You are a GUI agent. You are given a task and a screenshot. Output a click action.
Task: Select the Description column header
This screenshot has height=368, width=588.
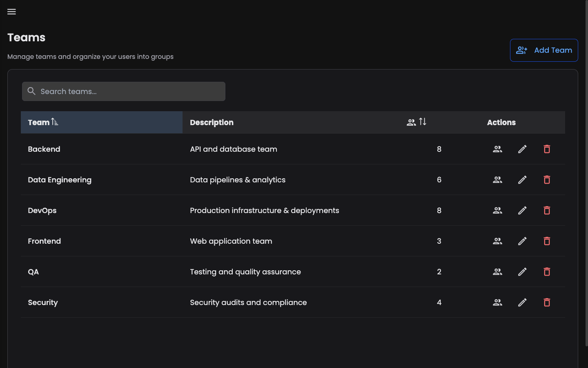[212, 122]
